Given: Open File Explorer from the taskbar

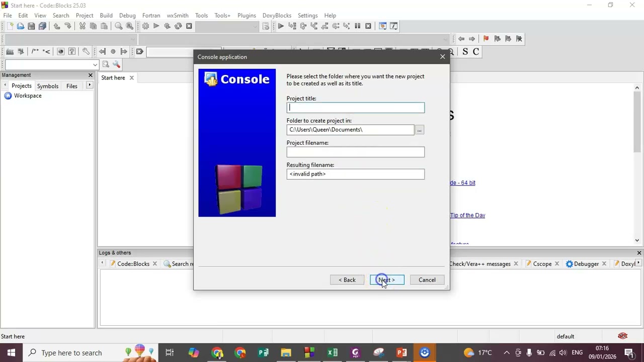Looking at the screenshot, I should click(286, 353).
